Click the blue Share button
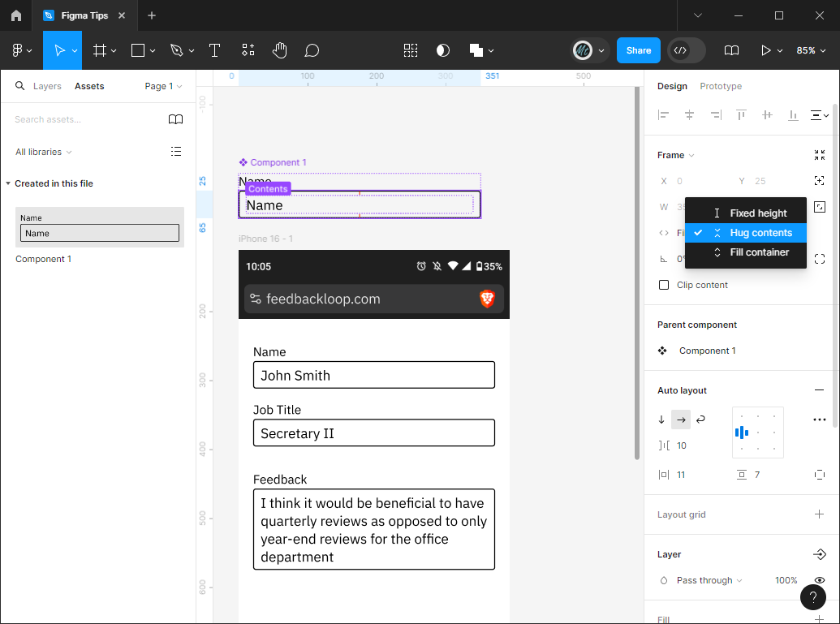 point(638,50)
